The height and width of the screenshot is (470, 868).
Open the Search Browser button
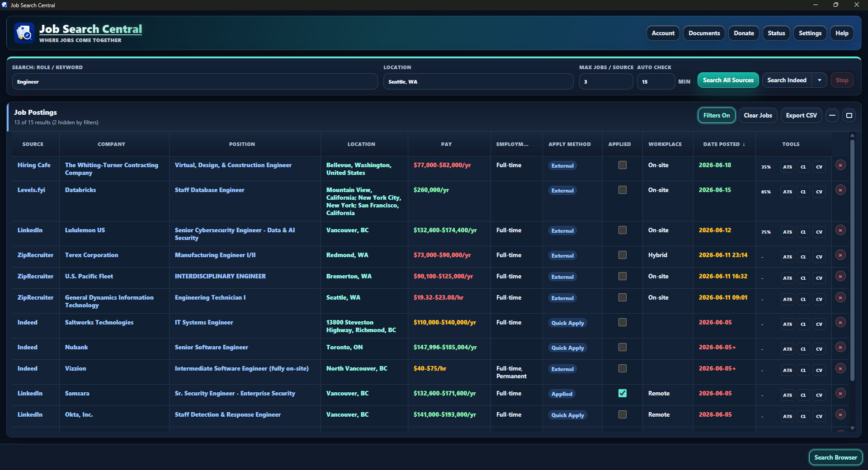click(x=835, y=458)
